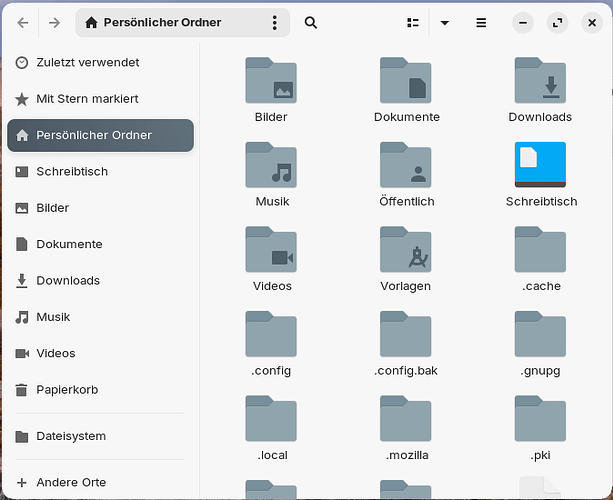Open the path bar three-dot menu
Screen dimensions: 613x500
(274, 23)
